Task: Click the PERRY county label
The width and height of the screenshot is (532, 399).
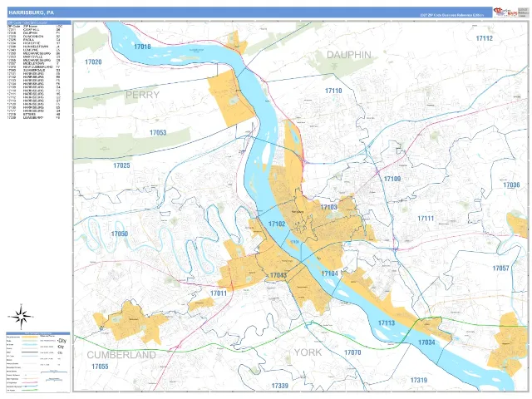Action: click(142, 95)
